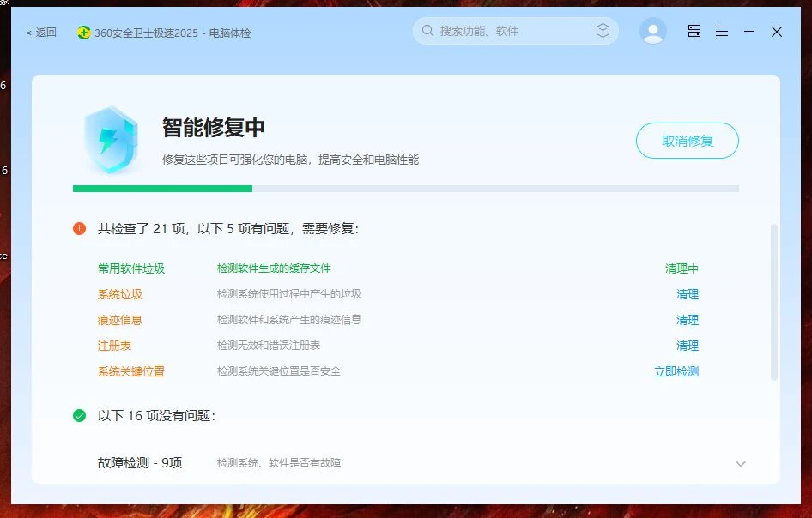
Task: Click 清理中 status for 常用软件垃圾
Action: point(682,268)
